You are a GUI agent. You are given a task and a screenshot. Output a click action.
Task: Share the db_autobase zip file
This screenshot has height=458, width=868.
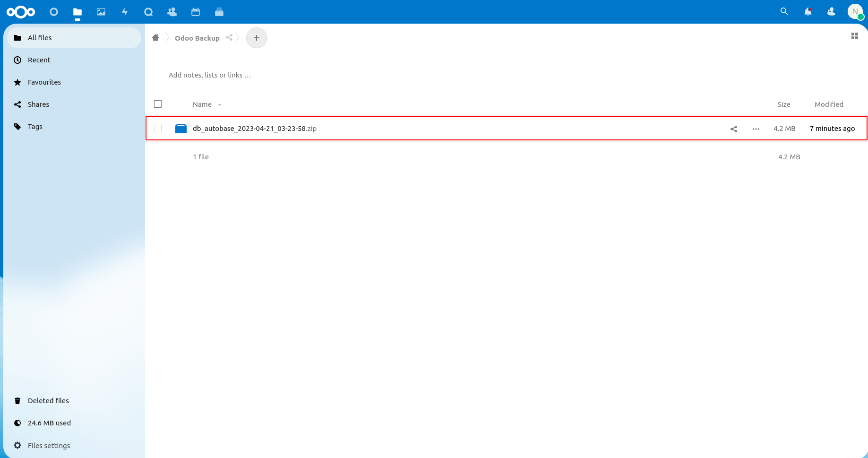pyautogui.click(x=734, y=129)
